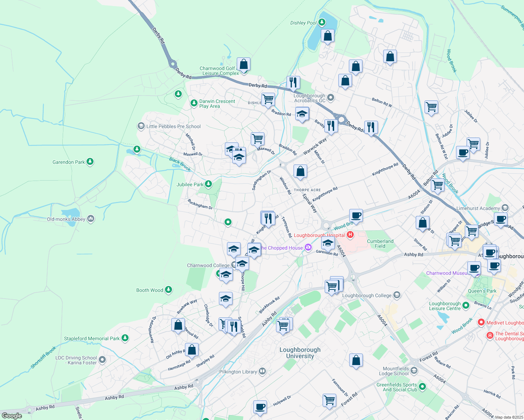Click the cafe marker near Holywell Dr
Viewport: 524px width, 420px height.
[x=260, y=407]
